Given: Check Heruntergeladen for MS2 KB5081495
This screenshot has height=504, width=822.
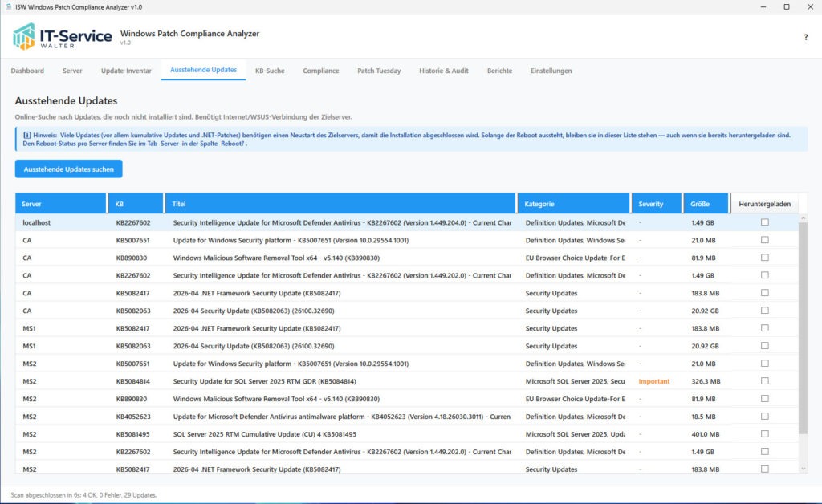Looking at the screenshot, I should [x=764, y=434].
